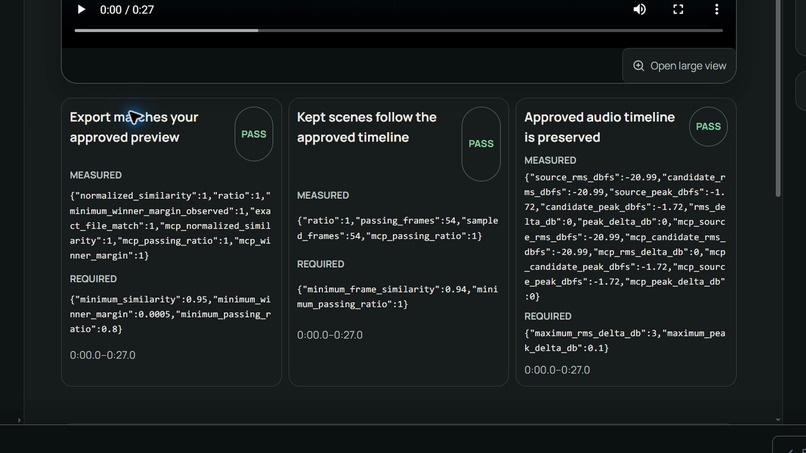The height and width of the screenshot is (453, 806).
Task: Click the measured JSON beginning with normalized_similarity
Action: (170, 226)
